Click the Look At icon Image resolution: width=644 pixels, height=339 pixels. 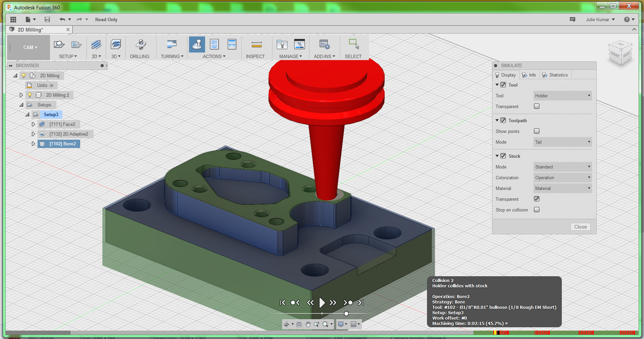point(299,324)
